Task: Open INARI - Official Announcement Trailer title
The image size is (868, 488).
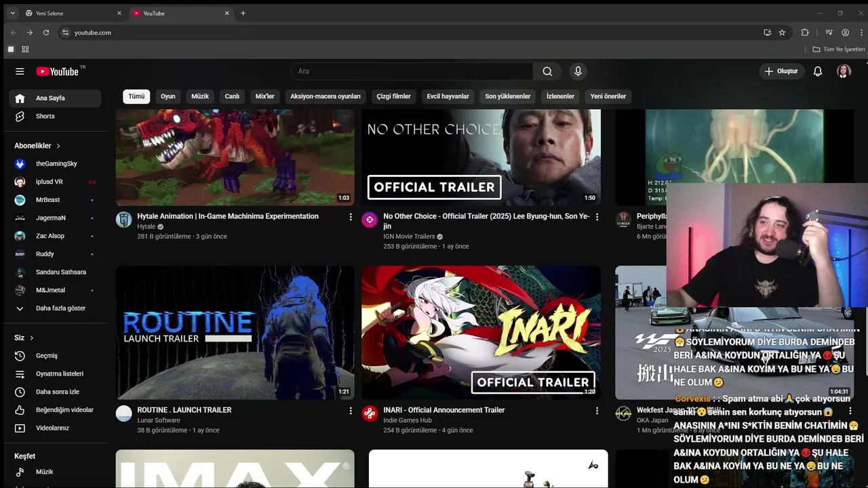Action: [x=444, y=410]
